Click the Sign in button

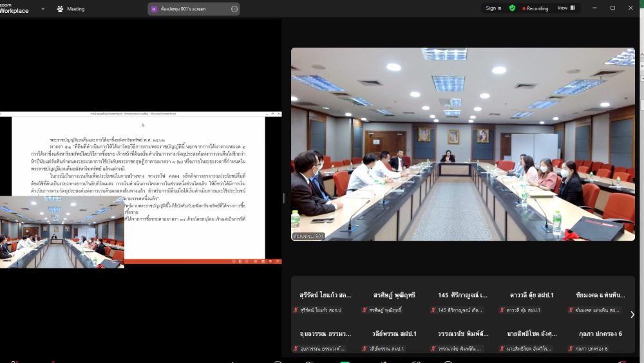[493, 8]
